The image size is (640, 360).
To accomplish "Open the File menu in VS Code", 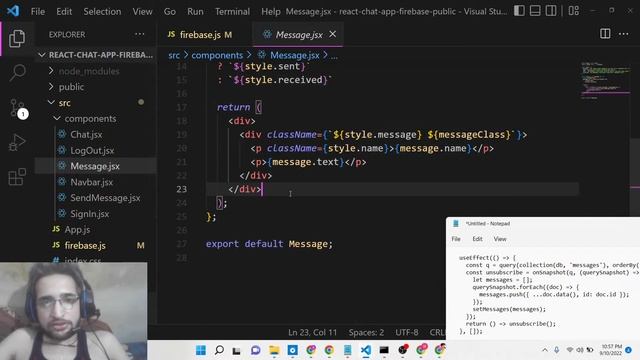I will 38,11.
